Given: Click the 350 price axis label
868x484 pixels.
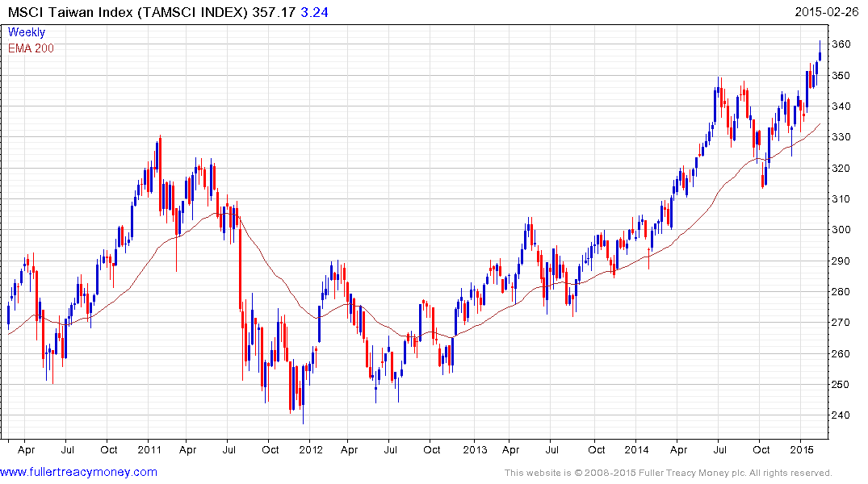Looking at the screenshot, I should tap(841, 75).
